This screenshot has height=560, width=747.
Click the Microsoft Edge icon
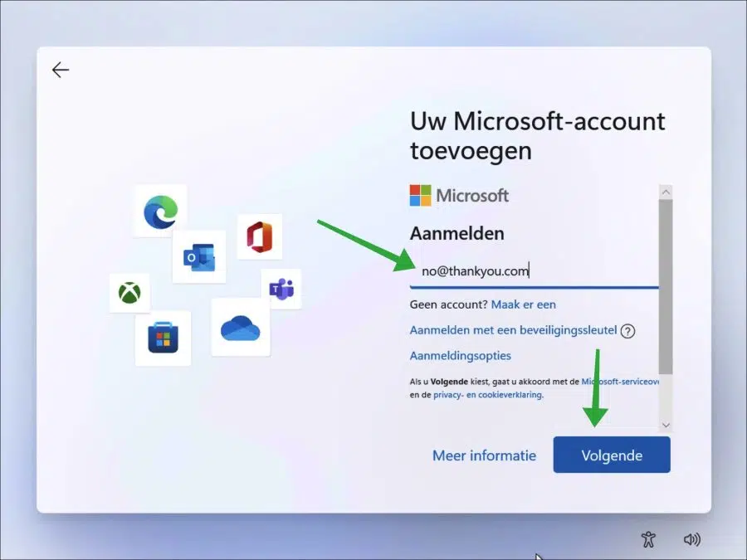[161, 212]
